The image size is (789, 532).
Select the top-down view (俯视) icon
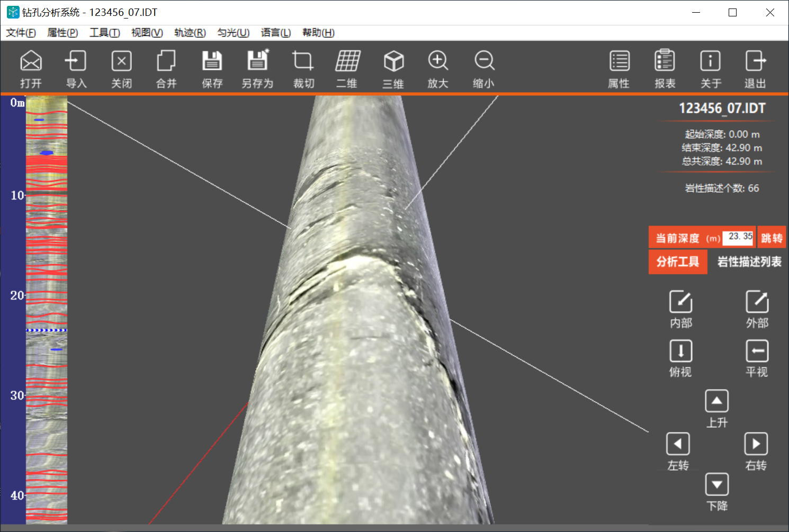click(681, 351)
